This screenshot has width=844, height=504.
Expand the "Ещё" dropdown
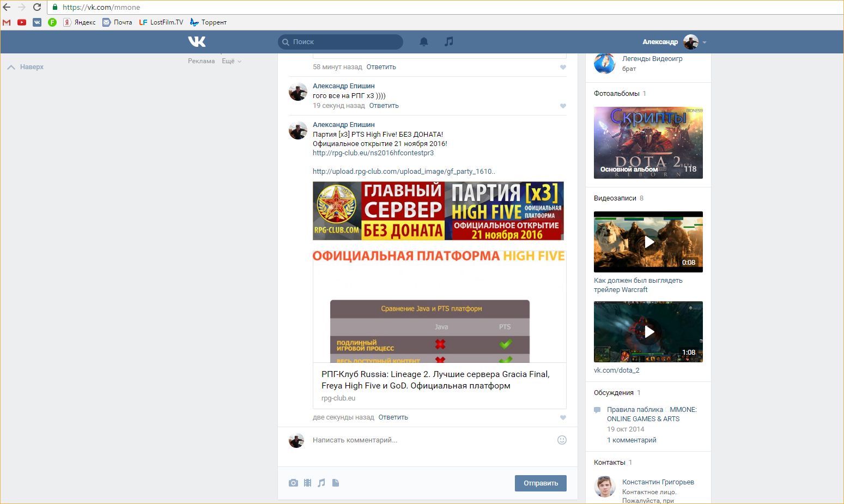click(x=231, y=61)
